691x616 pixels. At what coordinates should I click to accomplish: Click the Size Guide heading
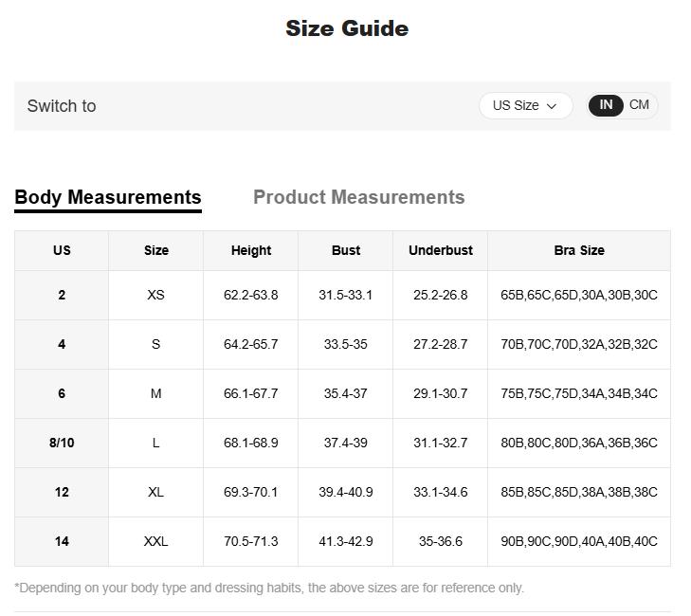(x=347, y=28)
